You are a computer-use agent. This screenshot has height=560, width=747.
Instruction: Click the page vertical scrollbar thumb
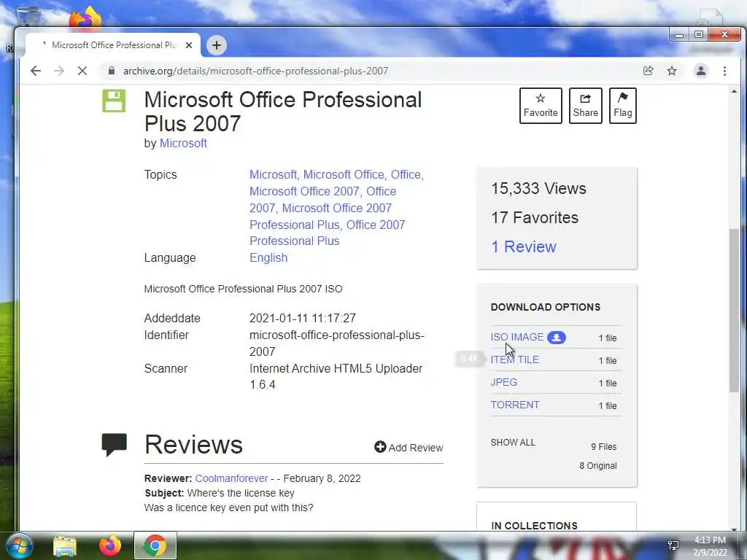pyautogui.click(x=734, y=311)
